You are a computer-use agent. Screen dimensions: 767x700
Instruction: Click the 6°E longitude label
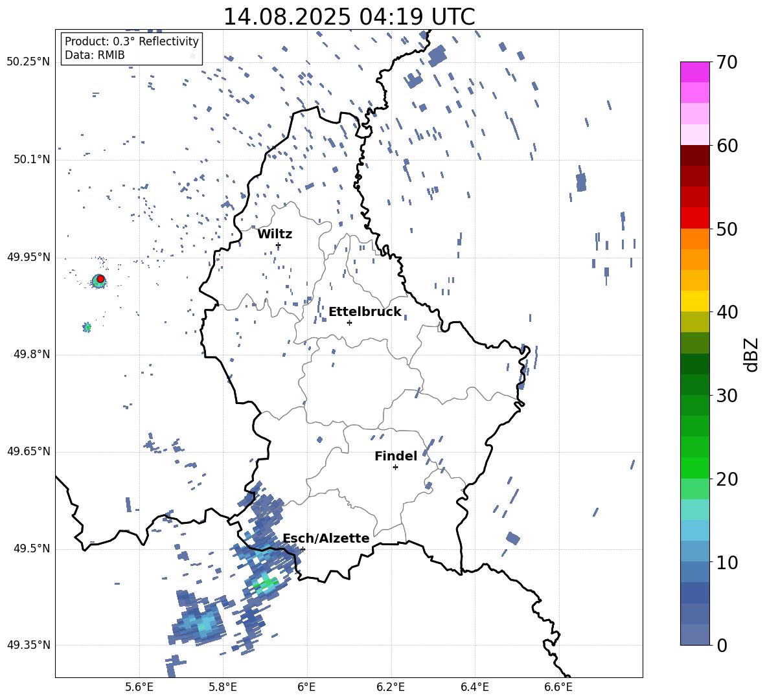(x=306, y=687)
